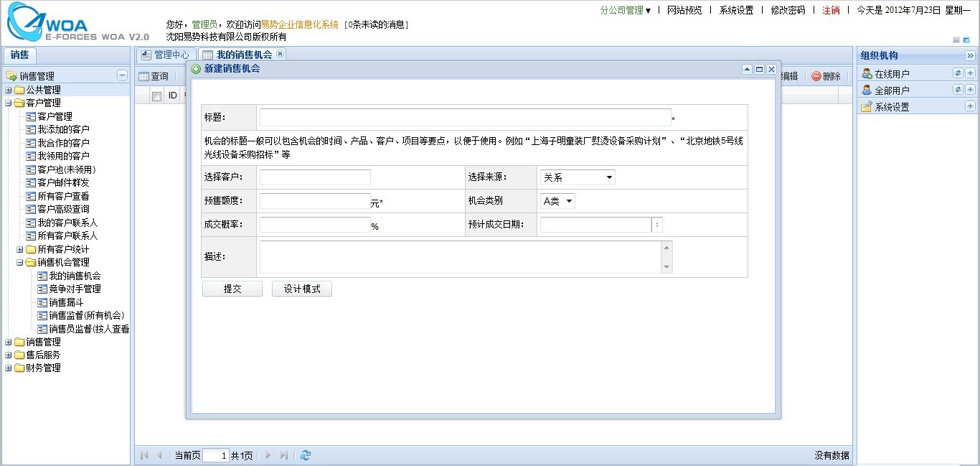Click the title (标题) input field
The height and width of the screenshot is (466, 980).
pos(465,118)
